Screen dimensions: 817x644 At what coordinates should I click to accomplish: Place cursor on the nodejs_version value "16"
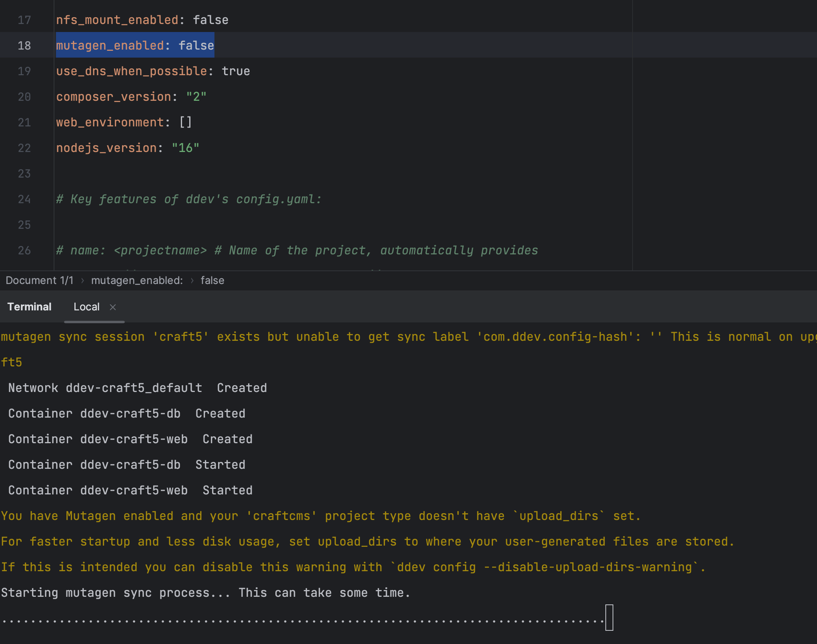coord(185,148)
